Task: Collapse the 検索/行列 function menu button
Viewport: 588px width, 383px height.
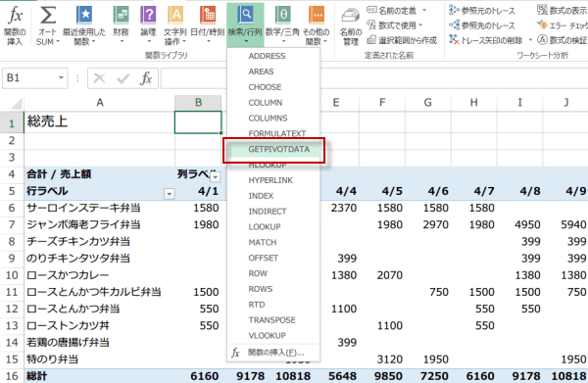Action: [x=245, y=25]
